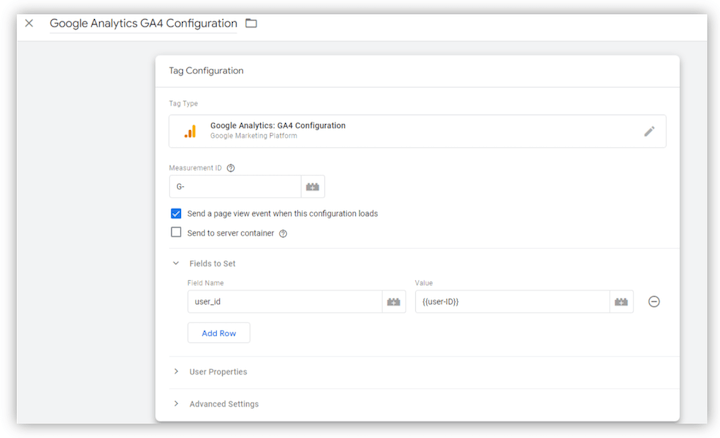Remove the user_id row with the minus icon
The height and width of the screenshot is (438, 720).
click(x=654, y=302)
